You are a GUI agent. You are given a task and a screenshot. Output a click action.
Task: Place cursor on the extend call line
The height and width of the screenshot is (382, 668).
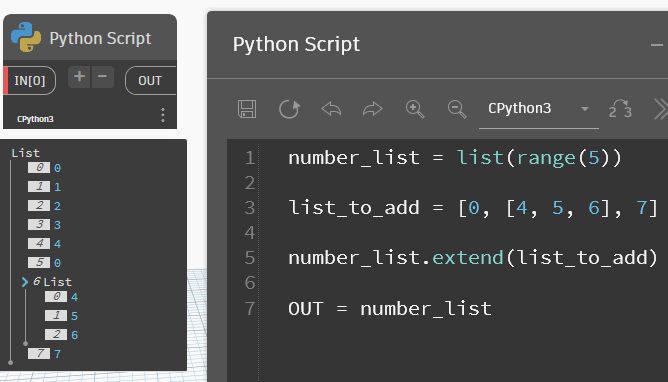tap(473, 258)
